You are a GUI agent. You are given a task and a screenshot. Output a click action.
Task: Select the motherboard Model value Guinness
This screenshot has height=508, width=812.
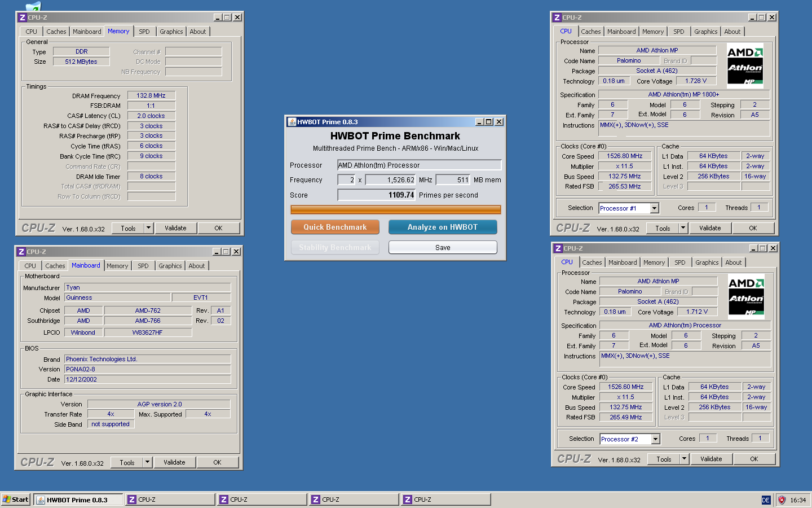(117, 297)
